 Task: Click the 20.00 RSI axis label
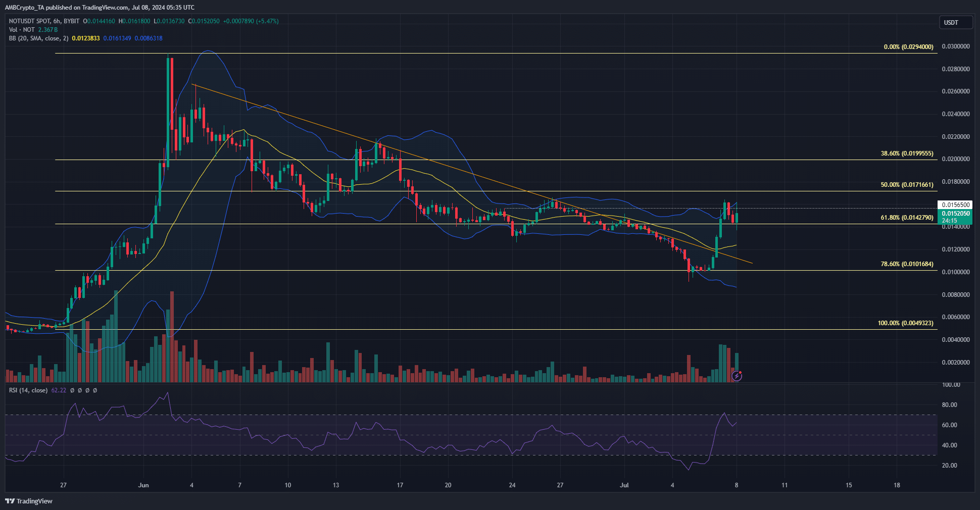[x=949, y=466]
